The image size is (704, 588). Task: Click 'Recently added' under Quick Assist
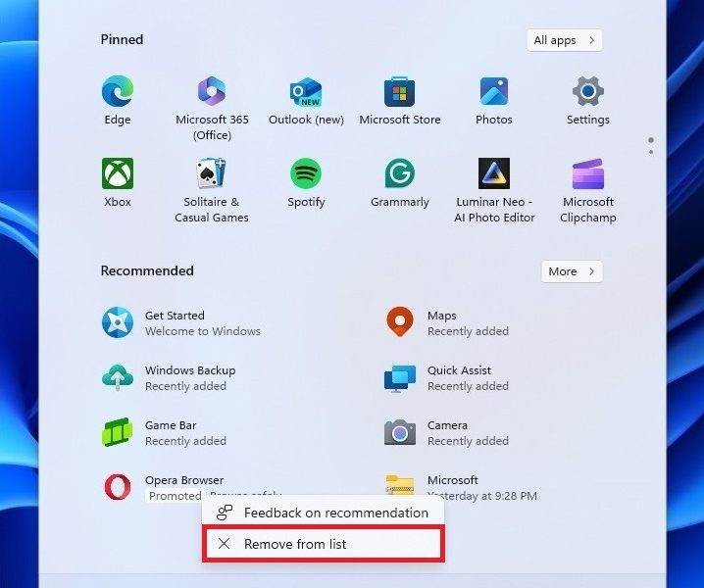pyautogui.click(x=468, y=386)
